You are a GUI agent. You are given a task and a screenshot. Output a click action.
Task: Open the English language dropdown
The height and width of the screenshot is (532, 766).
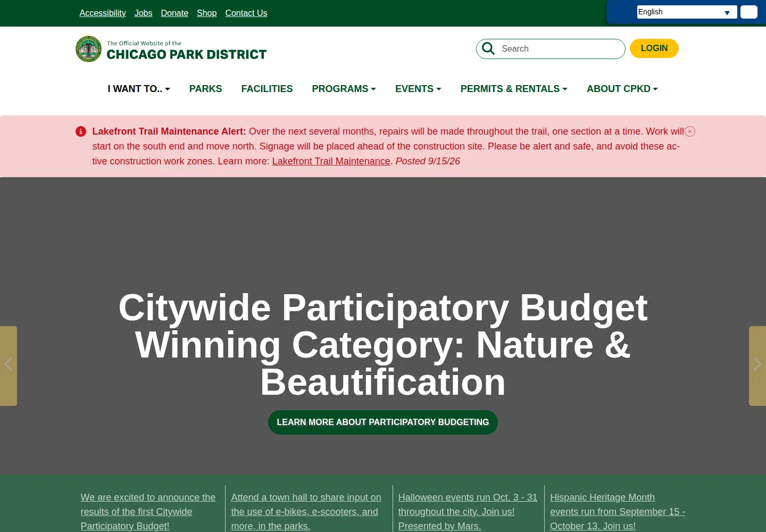coord(687,12)
